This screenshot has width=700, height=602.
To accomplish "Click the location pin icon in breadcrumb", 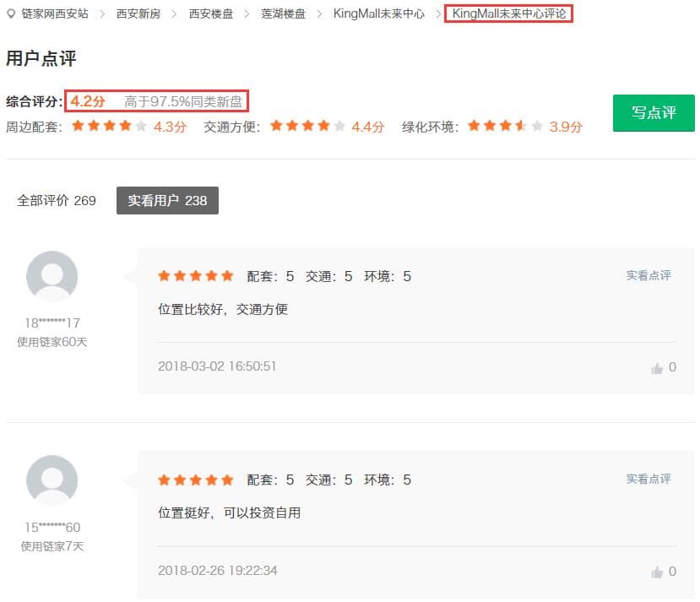I will point(11,14).
